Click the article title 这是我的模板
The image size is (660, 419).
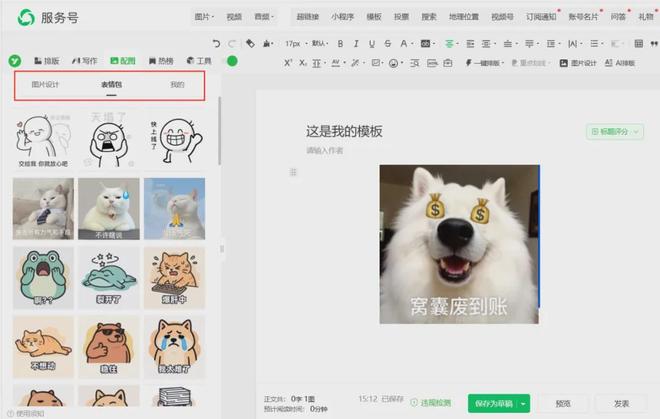[344, 131]
